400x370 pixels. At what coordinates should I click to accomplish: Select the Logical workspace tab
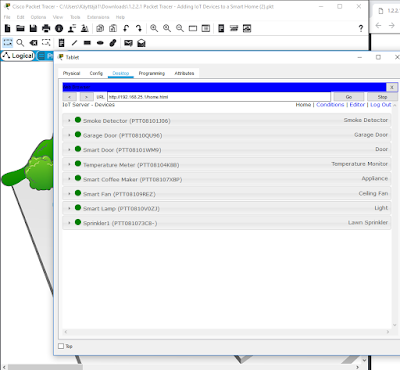(x=18, y=56)
